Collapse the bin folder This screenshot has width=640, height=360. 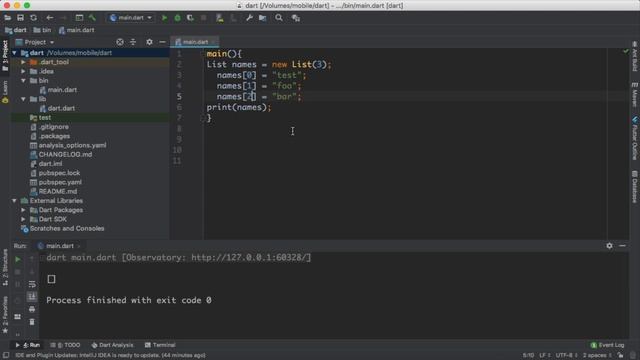pos(23,81)
